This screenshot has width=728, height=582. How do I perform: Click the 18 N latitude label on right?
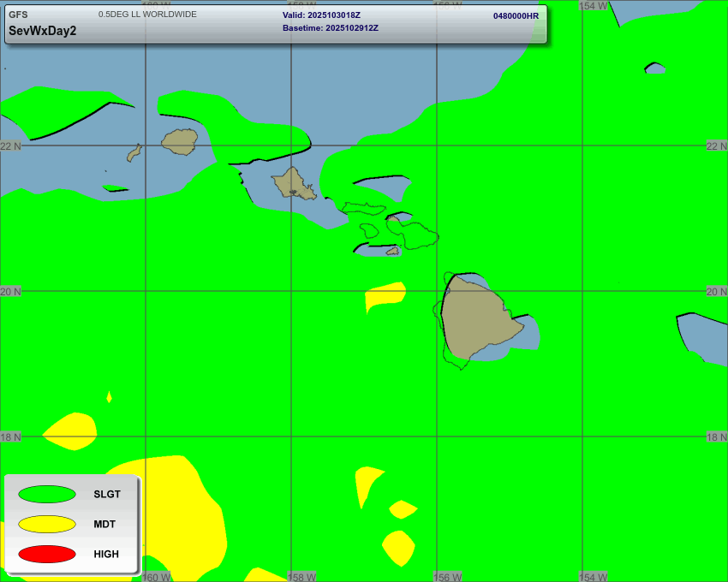(716, 437)
